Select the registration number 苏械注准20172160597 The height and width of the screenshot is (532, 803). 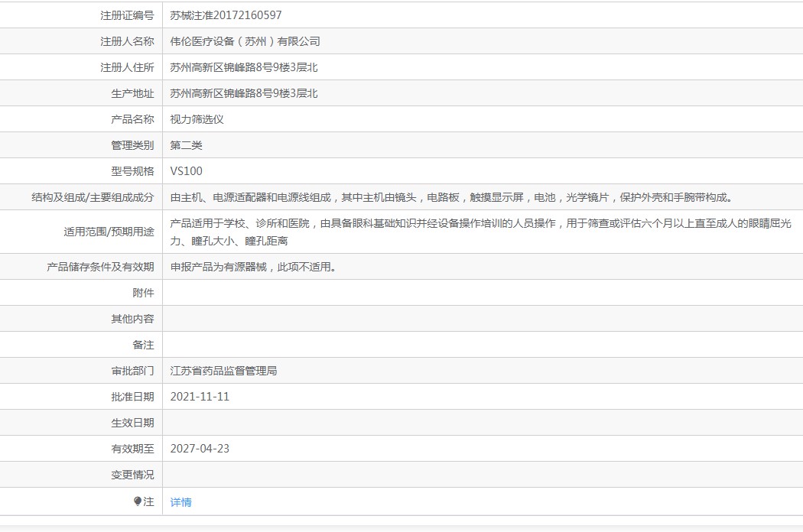pos(226,15)
